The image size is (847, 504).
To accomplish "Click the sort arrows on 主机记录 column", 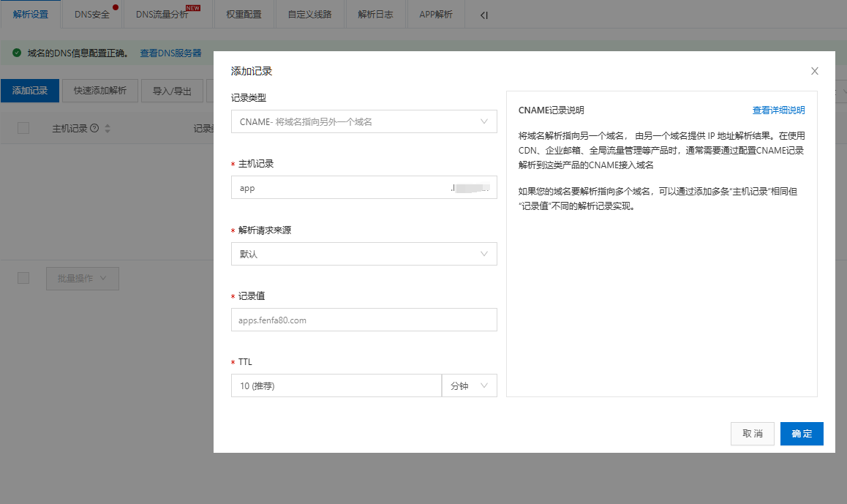I will pyautogui.click(x=108, y=129).
